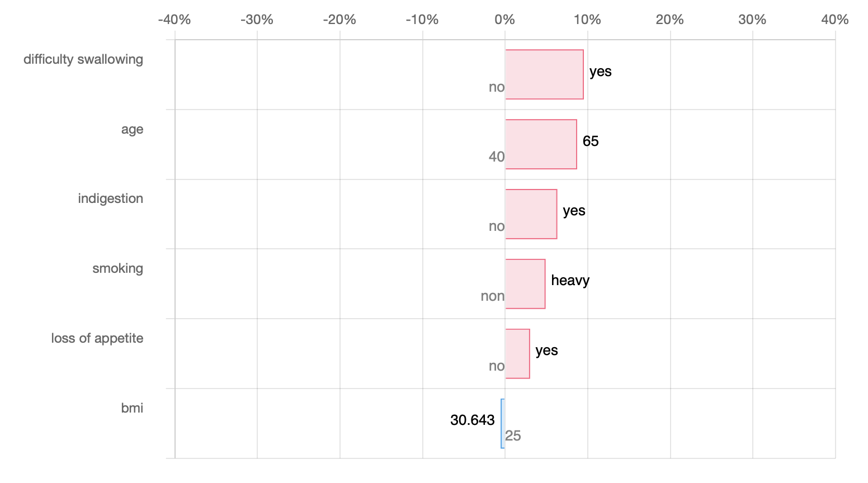Click the 'indigestion' row label
Image resolution: width=868 pixels, height=483 pixels.
click(x=110, y=198)
